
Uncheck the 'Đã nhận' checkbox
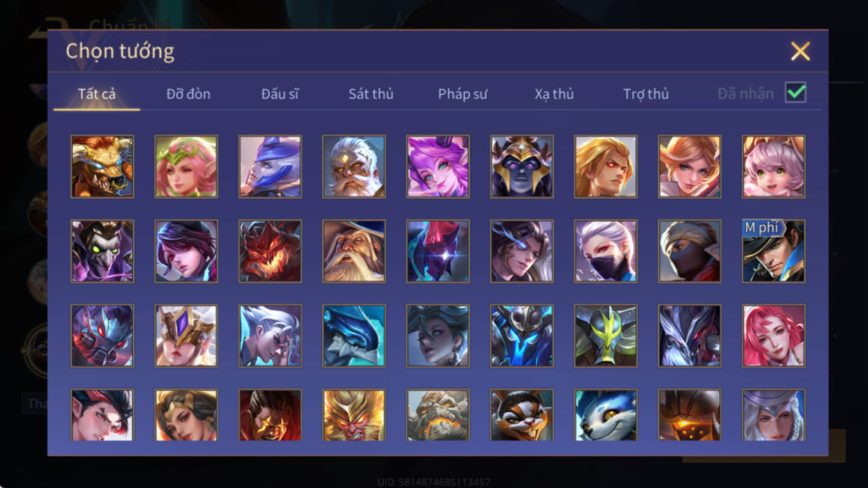coord(796,93)
